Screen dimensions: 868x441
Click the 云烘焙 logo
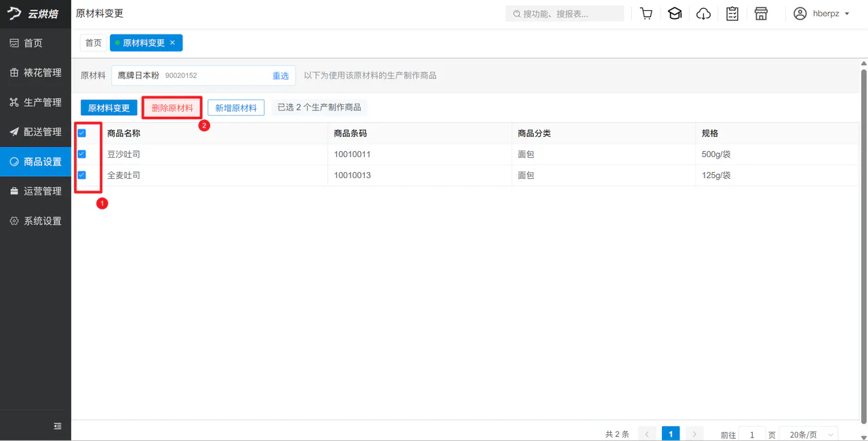coord(34,14)
